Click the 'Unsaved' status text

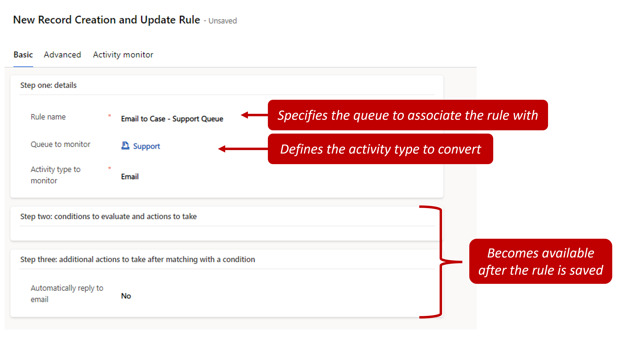click(223, 21)
